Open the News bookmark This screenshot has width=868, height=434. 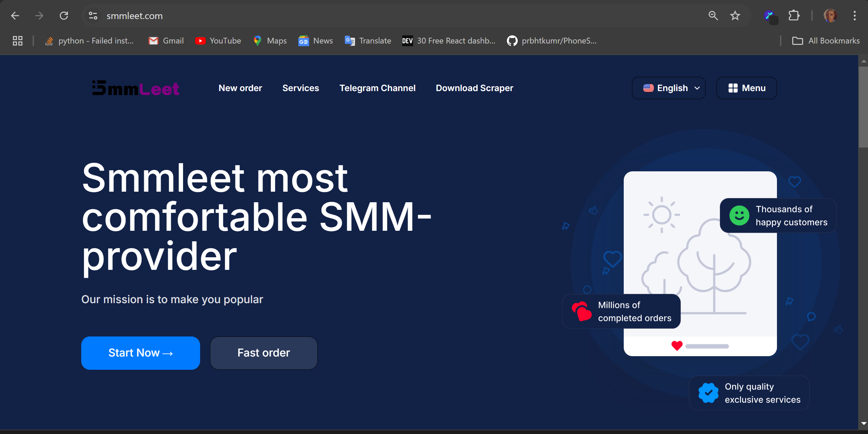(316, 41)
